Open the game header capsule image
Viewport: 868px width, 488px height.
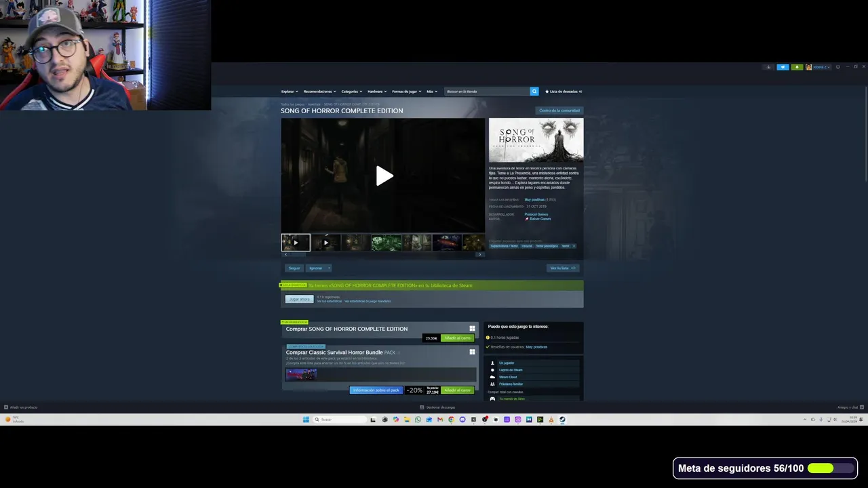tap(536, 140)
